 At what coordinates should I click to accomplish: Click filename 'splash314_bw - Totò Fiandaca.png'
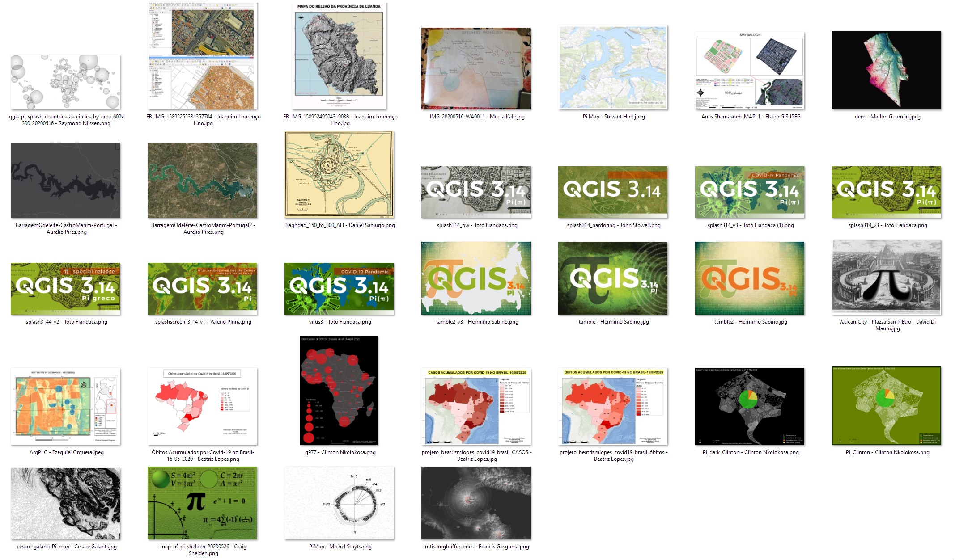coord(477,225)
